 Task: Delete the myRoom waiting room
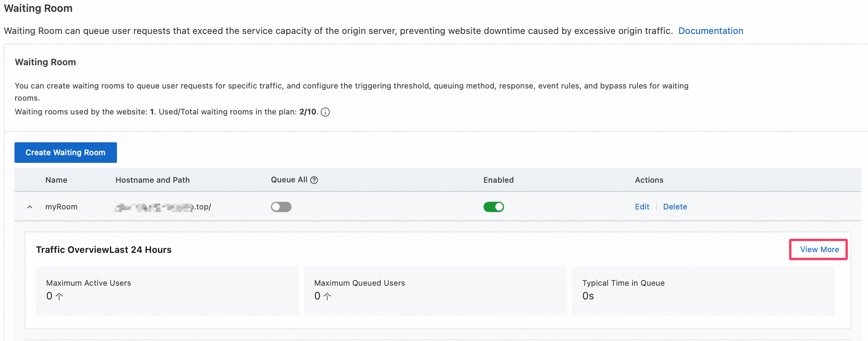(x=675, y=207)
